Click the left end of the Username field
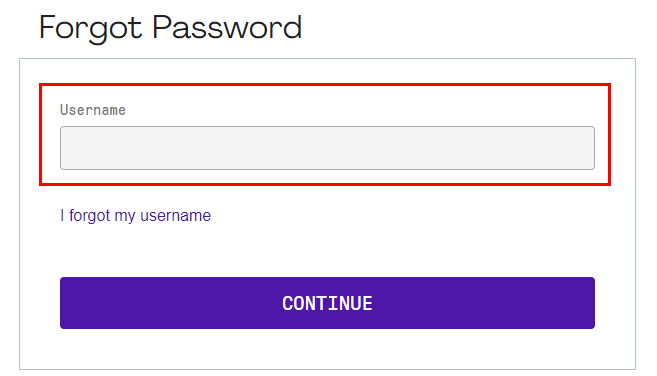657x376 pixels. coord(68,148)
